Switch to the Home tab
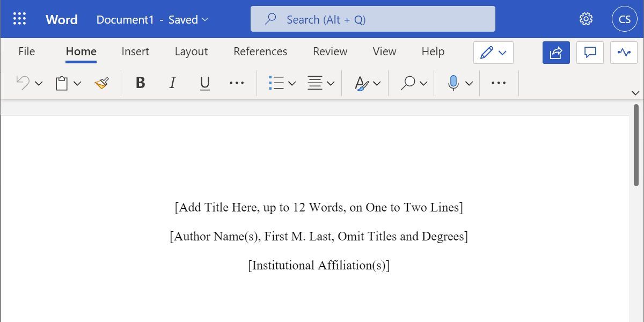The image size is (644, 322). [x=81, y=52]
